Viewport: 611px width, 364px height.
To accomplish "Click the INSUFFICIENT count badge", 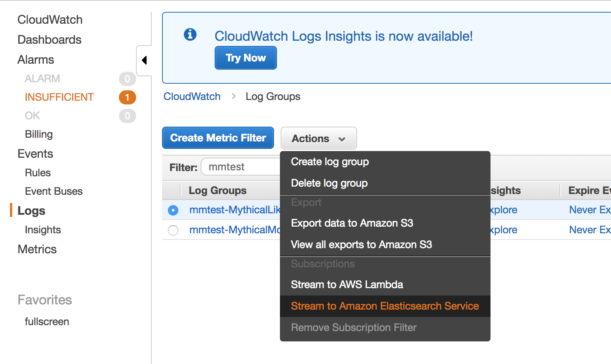I will (x=127, y=97).
